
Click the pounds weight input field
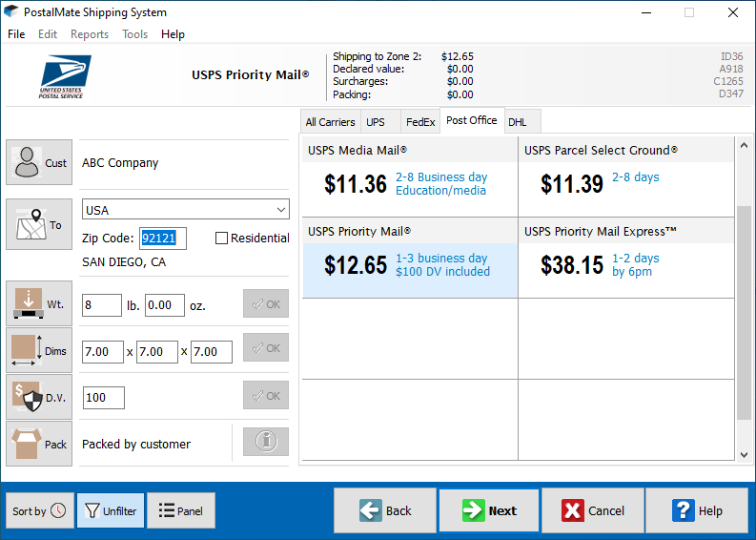pyautogui.click(x=102, y=305)
